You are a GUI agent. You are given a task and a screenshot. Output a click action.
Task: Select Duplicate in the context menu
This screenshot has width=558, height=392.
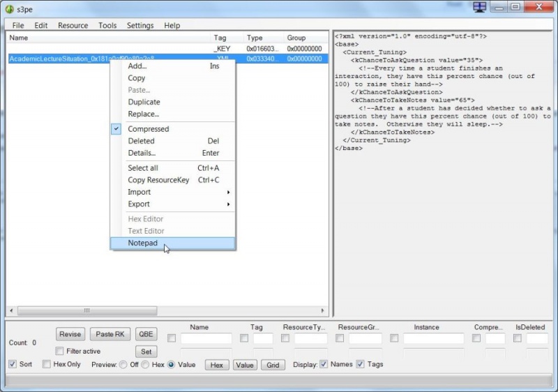[x=144, y=102]
